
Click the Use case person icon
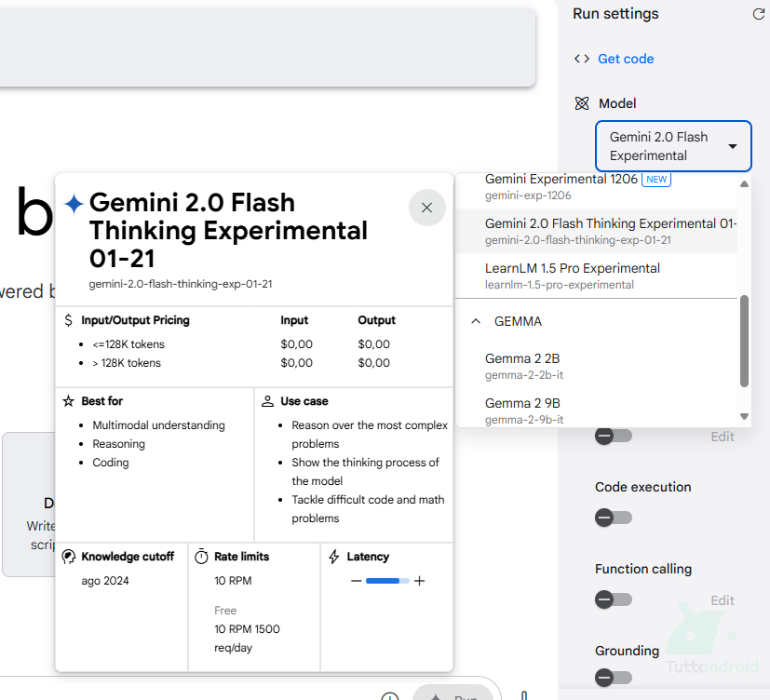click(x=267, y=401)
